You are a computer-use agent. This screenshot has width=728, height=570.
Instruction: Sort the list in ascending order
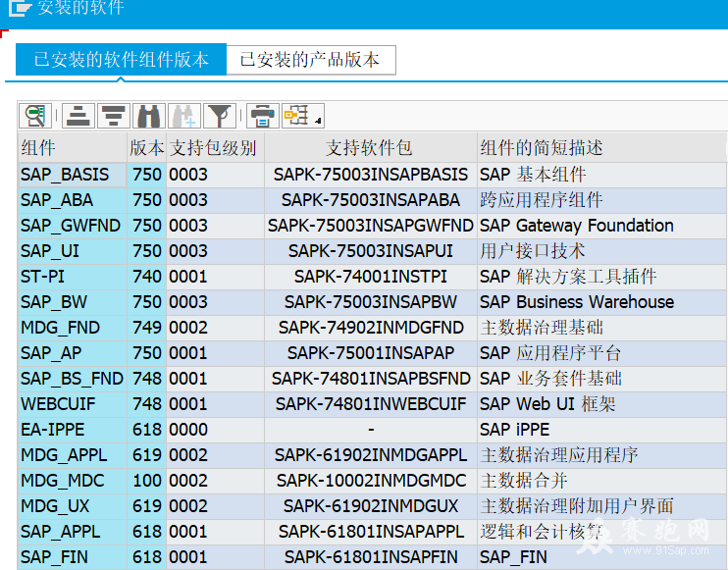tap(78, 115)
